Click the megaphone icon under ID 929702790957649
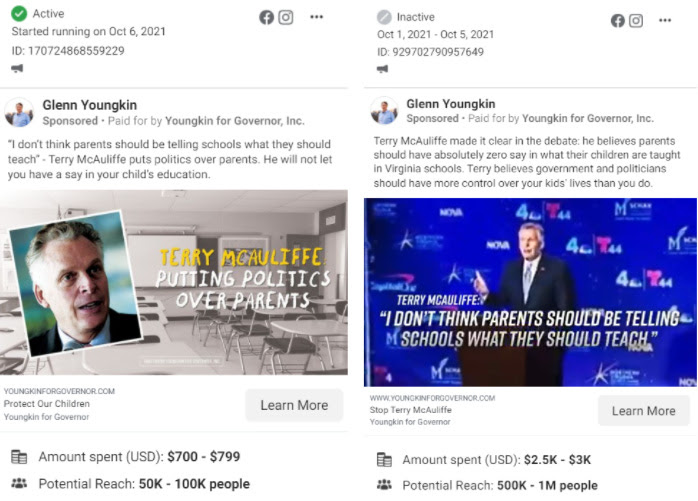The image size is (698, 501). click(382, 69)
